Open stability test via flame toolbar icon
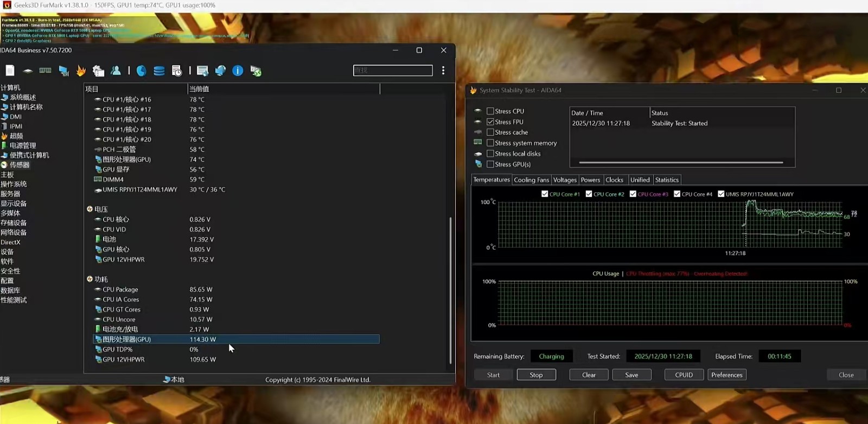 [x=81, y=71]
